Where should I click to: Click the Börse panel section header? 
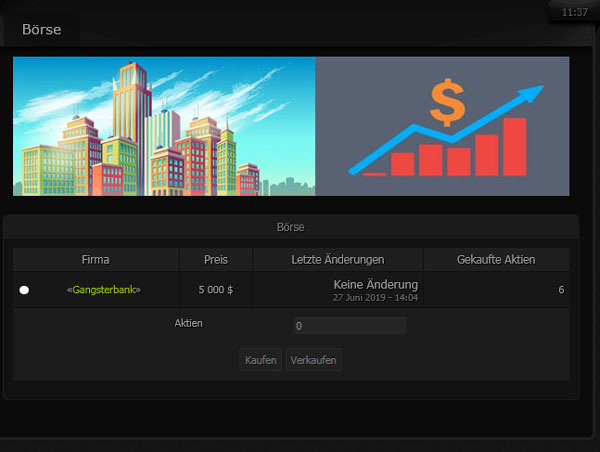point(291,228)
